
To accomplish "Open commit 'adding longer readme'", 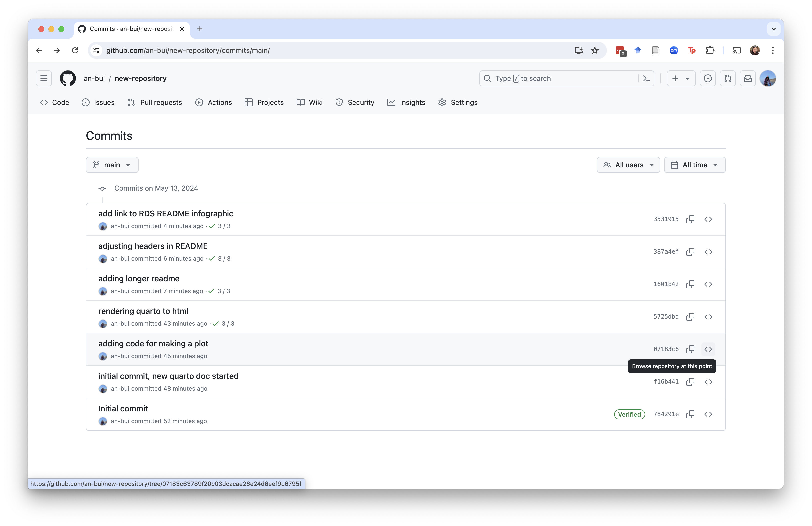I will [139, 279].
